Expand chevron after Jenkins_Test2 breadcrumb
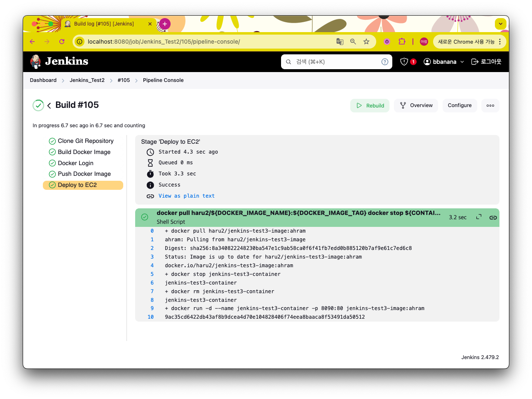Viewport: 532px width, 399px height. (x=111, y=81)
